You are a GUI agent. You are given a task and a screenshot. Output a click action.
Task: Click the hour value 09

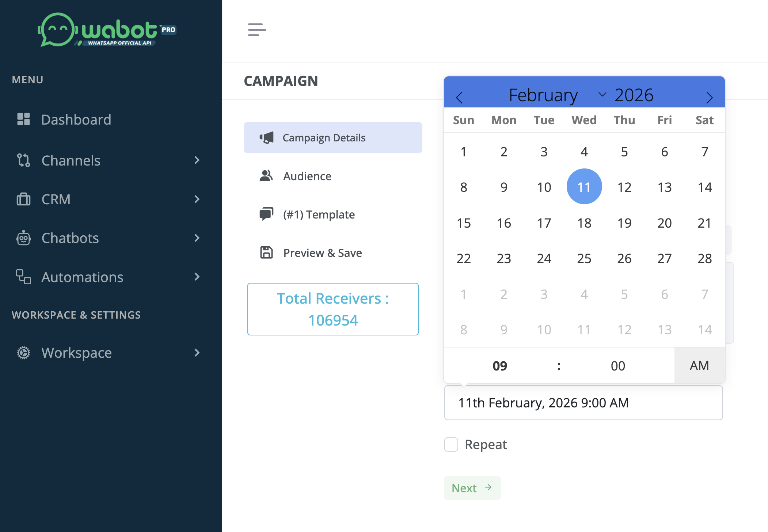coord(500,366)
